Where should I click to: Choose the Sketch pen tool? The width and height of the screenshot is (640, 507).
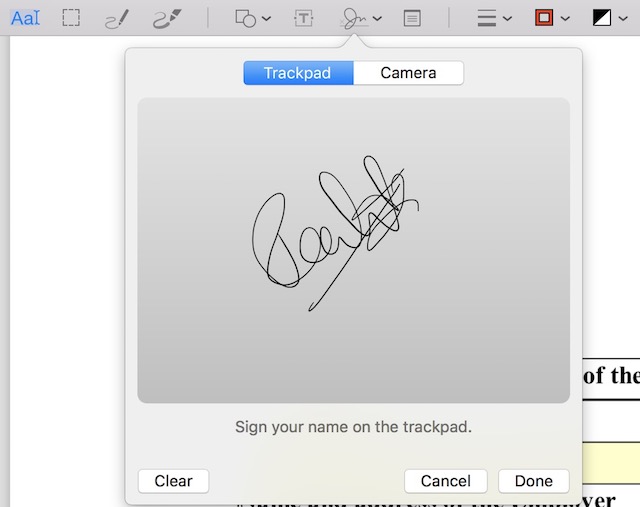click(x=117, y=18)
